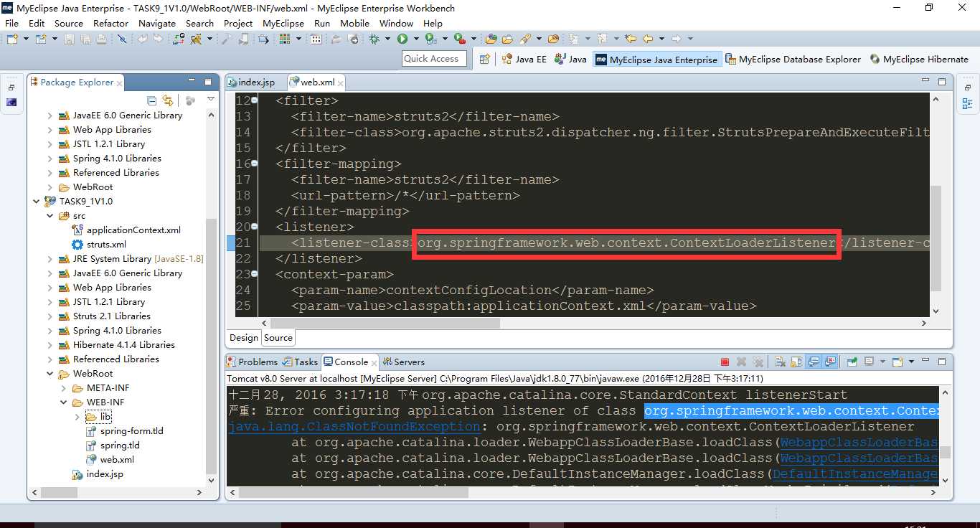This screenshot has width=980, height=528.
Task: Select struts.xml in Package Explorer
Action: pos(99,245)
